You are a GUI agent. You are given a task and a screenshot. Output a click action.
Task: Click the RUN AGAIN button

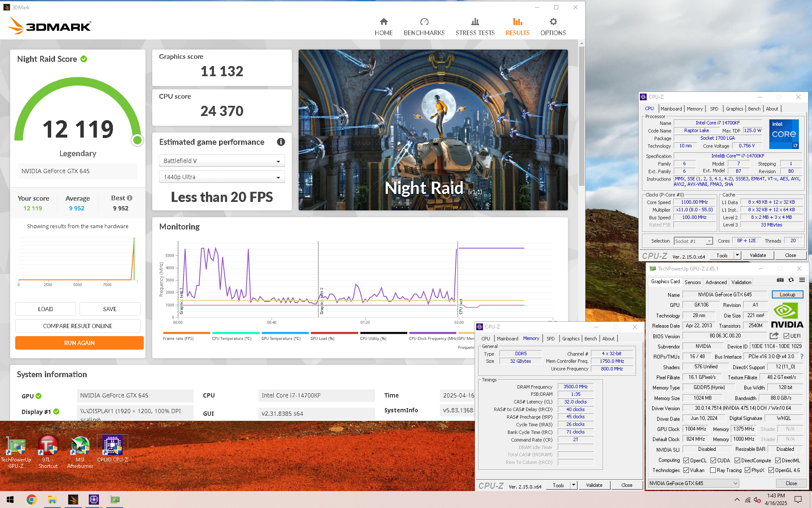tap(79, 343)
